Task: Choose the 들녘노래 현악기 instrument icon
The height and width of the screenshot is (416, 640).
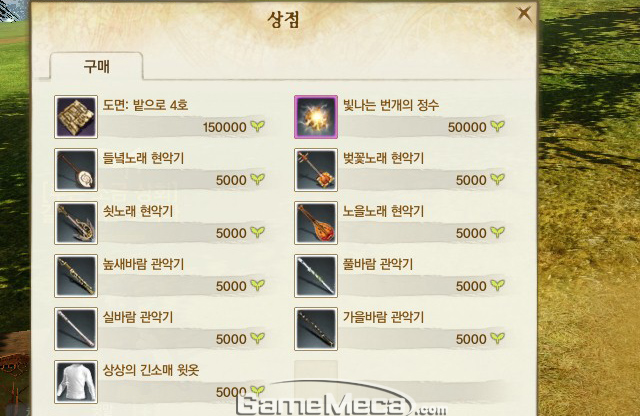Action: [76, 170]
